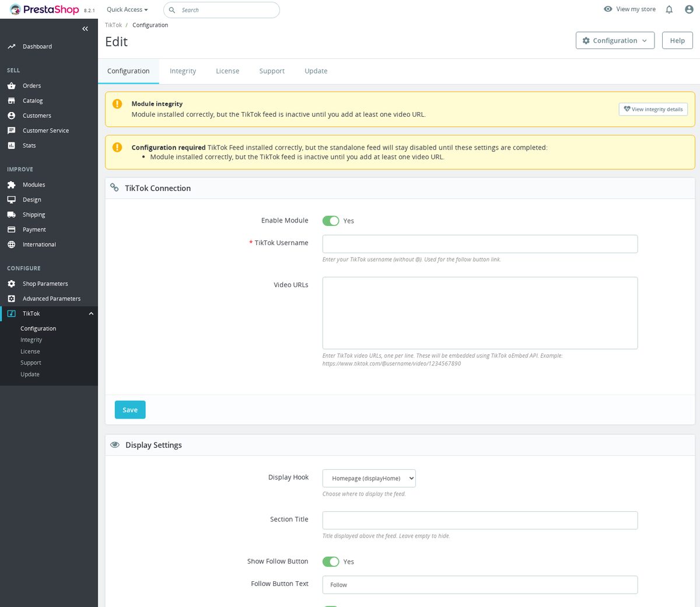The height and width of the screenshot is (607, 700).
Task: Focus the TikTok Username input field
Action: [480, 244]
